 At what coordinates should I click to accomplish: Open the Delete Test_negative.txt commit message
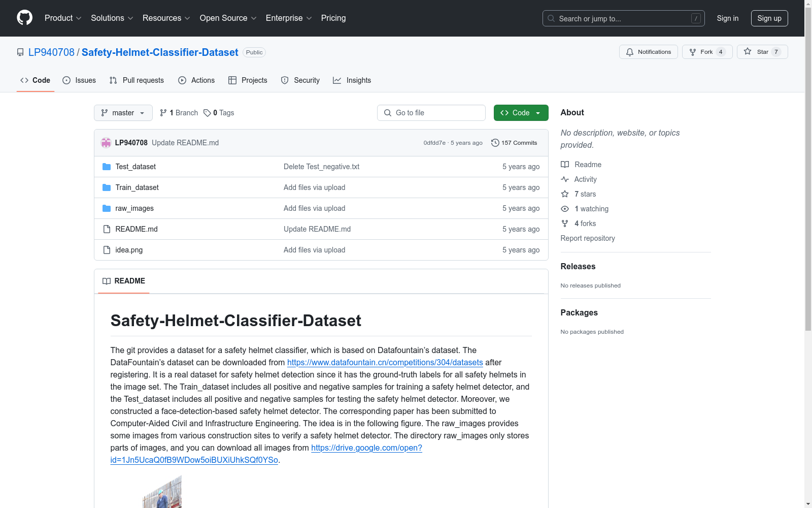click(x=321, y=167)
